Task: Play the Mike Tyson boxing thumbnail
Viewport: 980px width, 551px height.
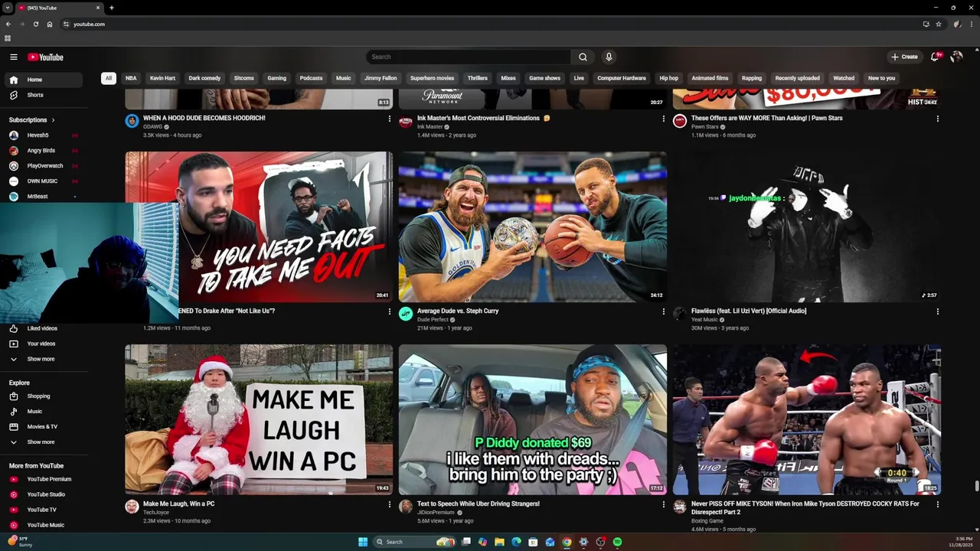Action: tap(806, 419)
